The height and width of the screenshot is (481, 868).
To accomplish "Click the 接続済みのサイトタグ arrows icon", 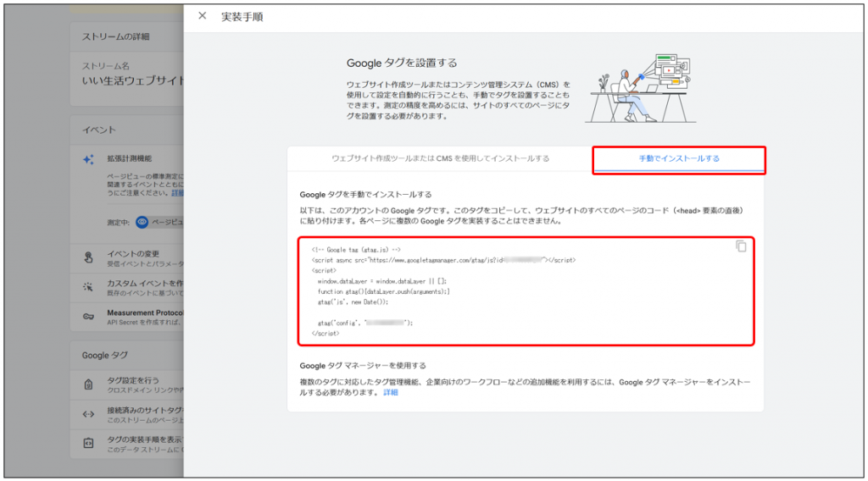I will click(88, 414).
